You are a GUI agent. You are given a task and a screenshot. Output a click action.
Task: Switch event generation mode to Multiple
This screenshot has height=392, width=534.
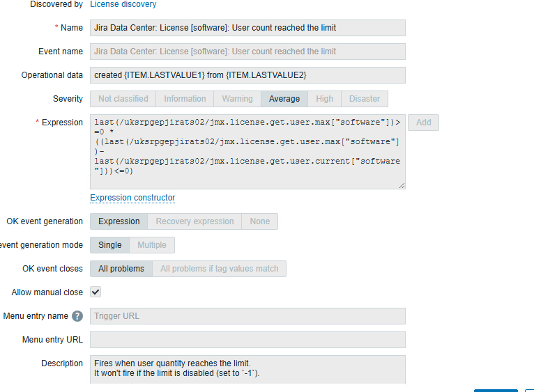(x=151, y=245)
